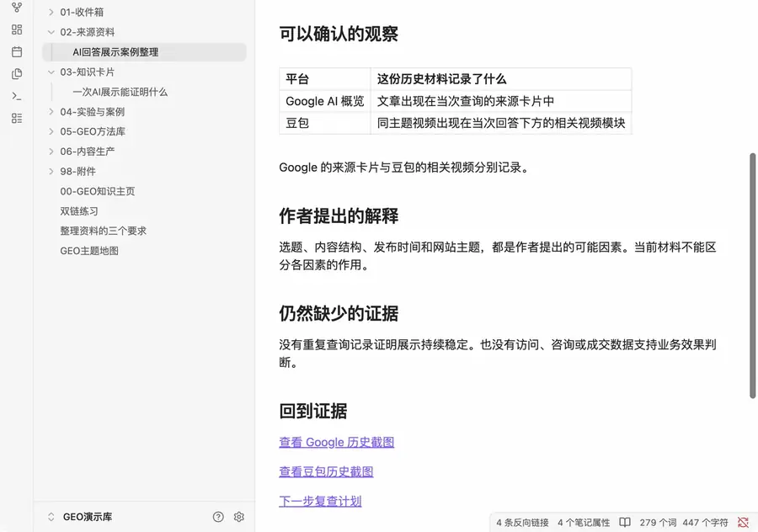The width and height of the screenshot is (758, 532).
Task: Click the paragraph starting 没有重复查询记录
Action: click(x=498, y=354)
